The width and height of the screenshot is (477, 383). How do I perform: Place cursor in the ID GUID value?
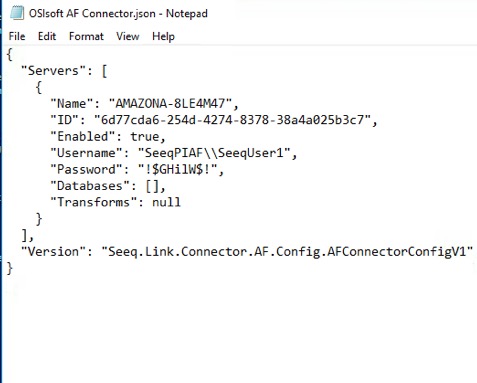(232, 120)
